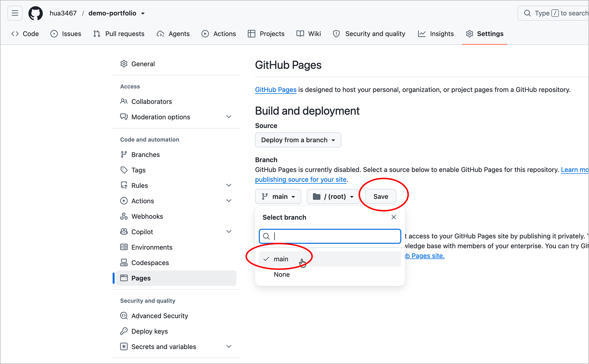
Task: Expand the Secrets and variables chevron
Action: click(x=229, y=347)
